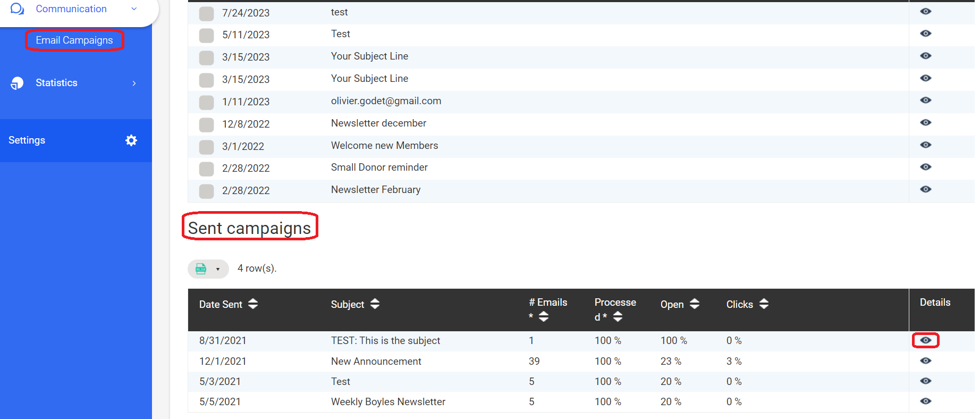980x419 pixels.
Task: Select Statistics in the sidebar
Action: [x=56, y=83]
